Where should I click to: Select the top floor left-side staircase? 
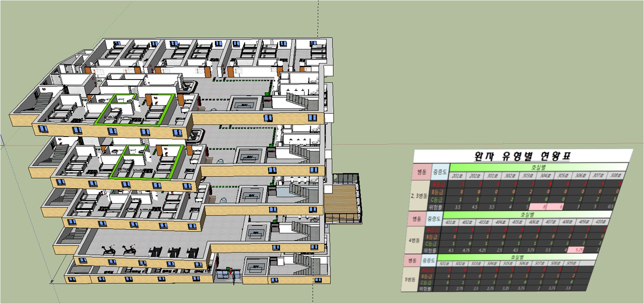tap(44, 100)
